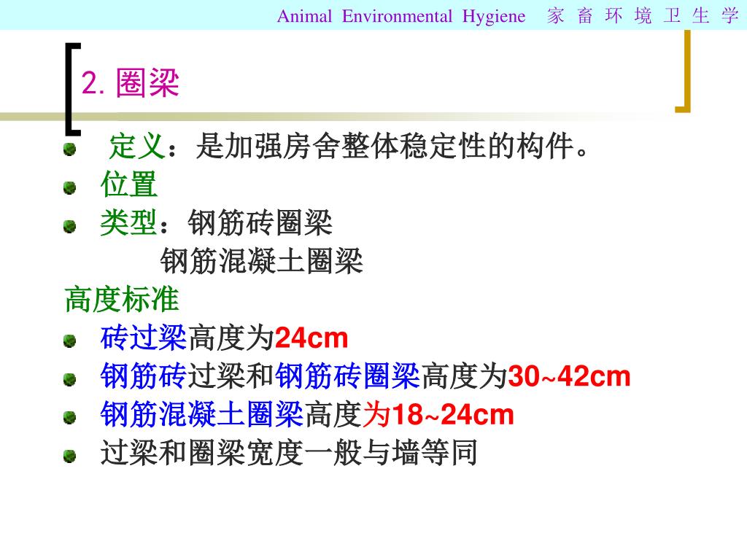Click the green bullet beside '类型'
747x560 pixels.
(x=70, y=226)
